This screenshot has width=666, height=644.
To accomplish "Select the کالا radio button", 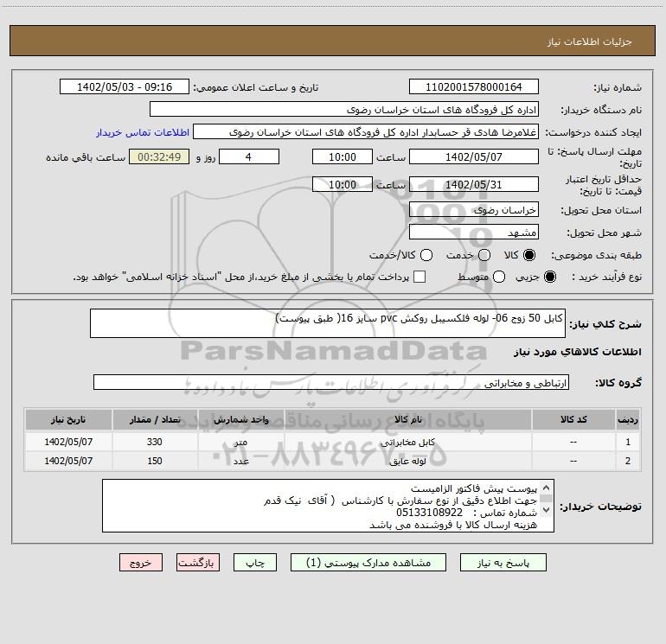I will (529, 255).
